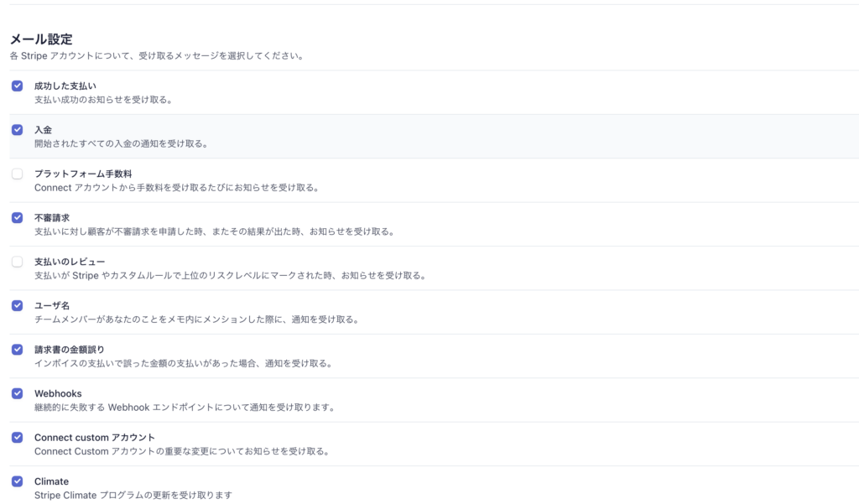
Task: Click the メール設定 section heading
Action: tap(41, 39)
